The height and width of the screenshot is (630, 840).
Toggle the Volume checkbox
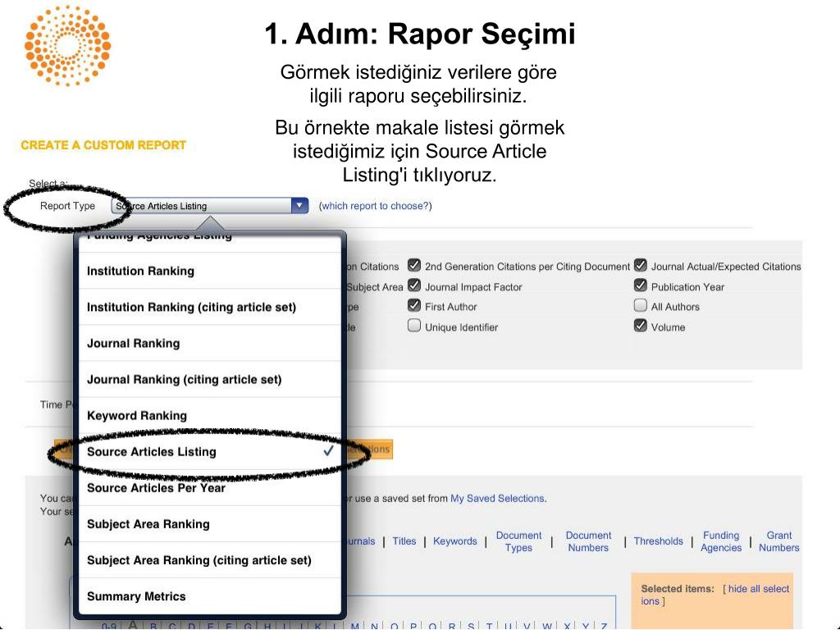(x=640, y=326)
